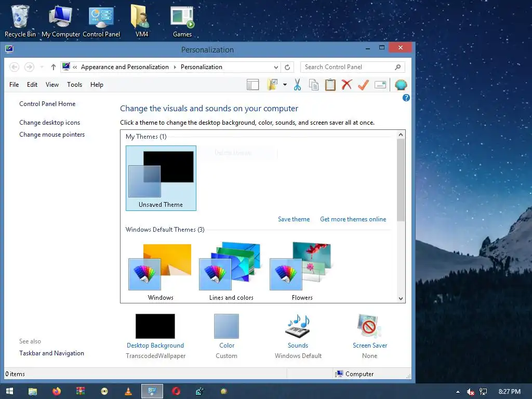Click the theme list scroll down arrow
The height and width of the screenshot is (399, 532).
point(401,299)
